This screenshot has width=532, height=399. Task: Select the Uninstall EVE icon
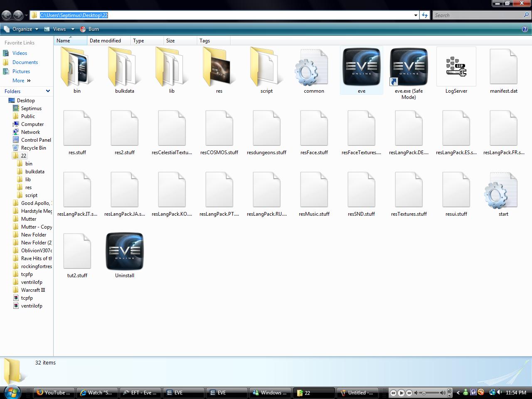[124, 251]
